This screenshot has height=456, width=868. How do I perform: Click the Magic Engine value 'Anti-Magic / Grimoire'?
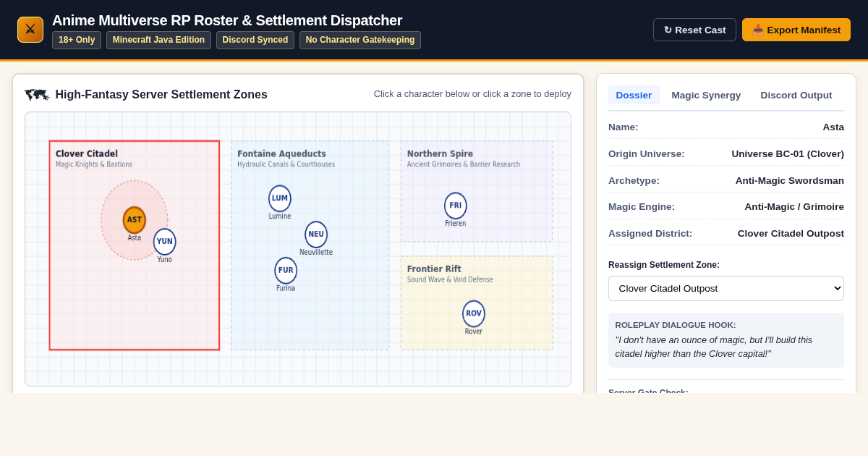[x=794, y=206]
